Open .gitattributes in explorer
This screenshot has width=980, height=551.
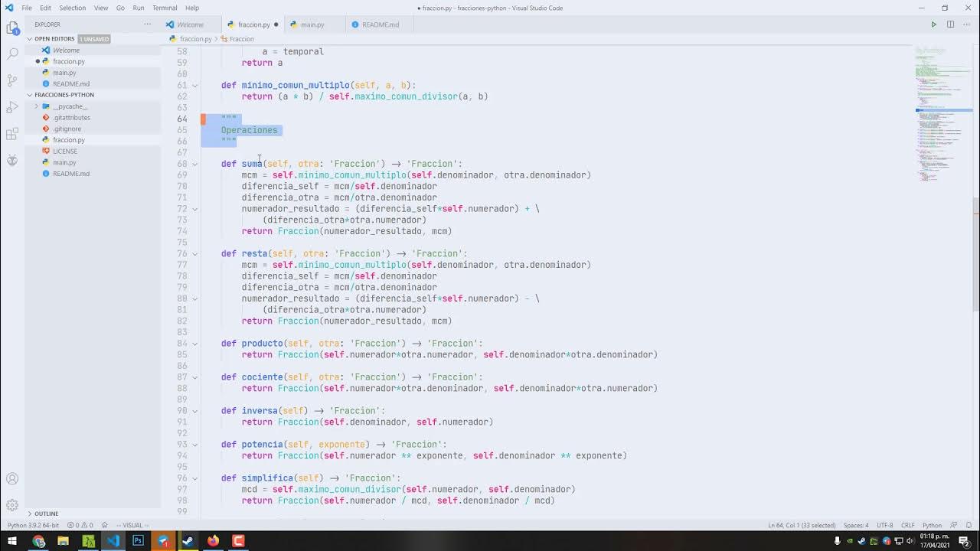point(72,117)
